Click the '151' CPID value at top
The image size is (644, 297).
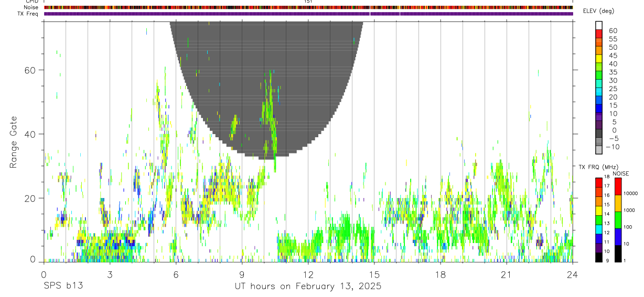(x=308, y=2)
